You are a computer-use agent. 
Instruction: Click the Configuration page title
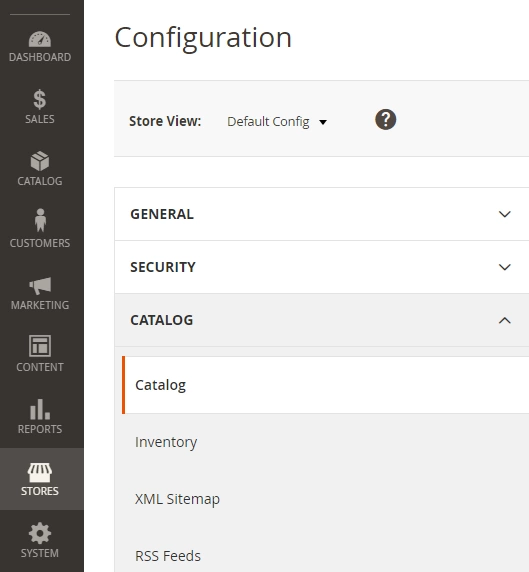(x=203, y=38)
